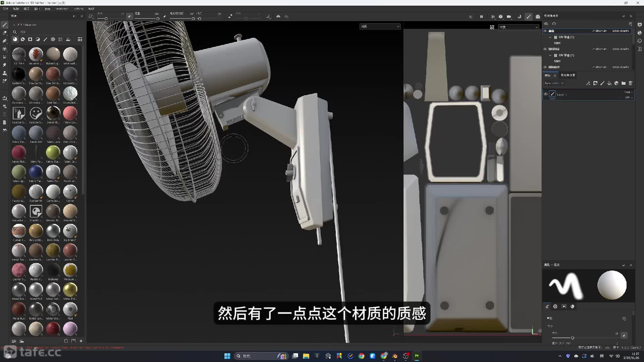The width and height of the screenshot is (644, 362).
Task: Click the add paint layer brush icon
Action: click(602, 83)
